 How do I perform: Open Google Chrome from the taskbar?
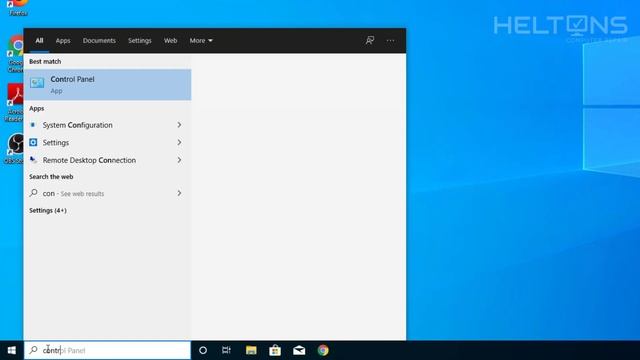(323, 350)
